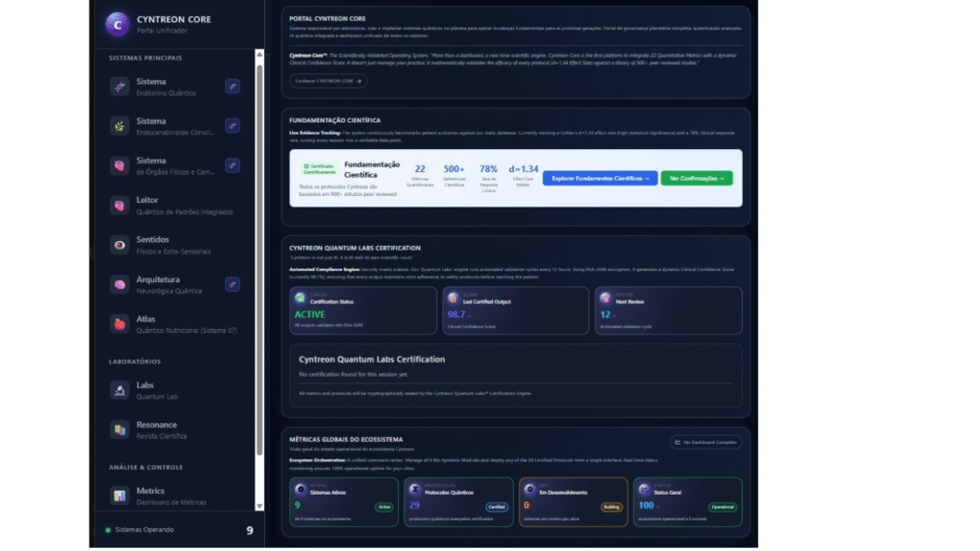Screen dimensions: 980x551
Task: Click the sidebar scroll down arrow
Action: click(258, 505)
